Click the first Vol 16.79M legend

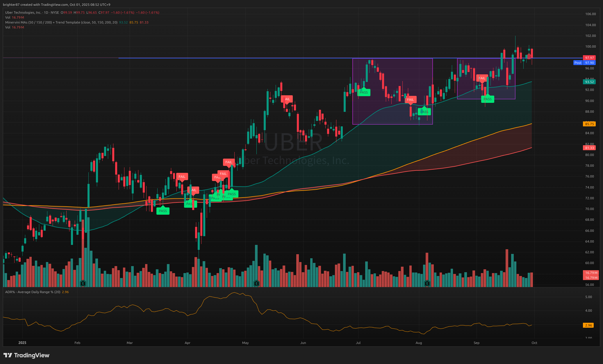pos(15,17)
